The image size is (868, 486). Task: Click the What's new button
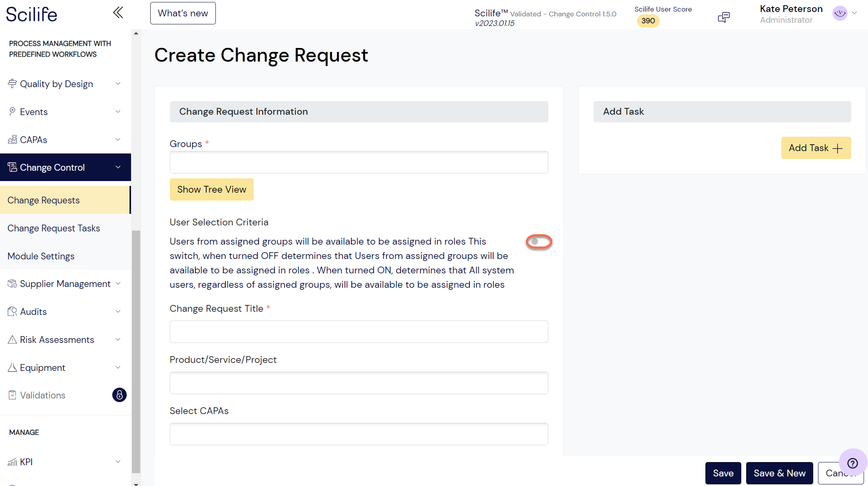[183, 13]
